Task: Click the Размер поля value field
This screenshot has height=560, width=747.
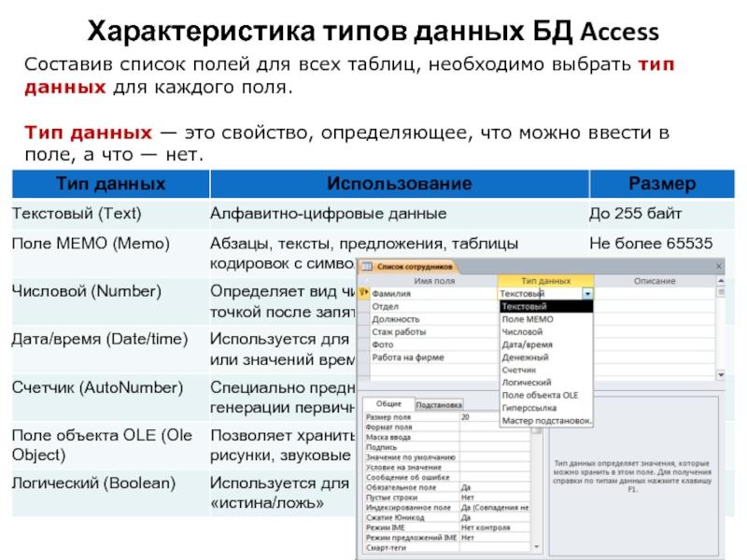Action: pyautogui.click(x=493, y=417)
